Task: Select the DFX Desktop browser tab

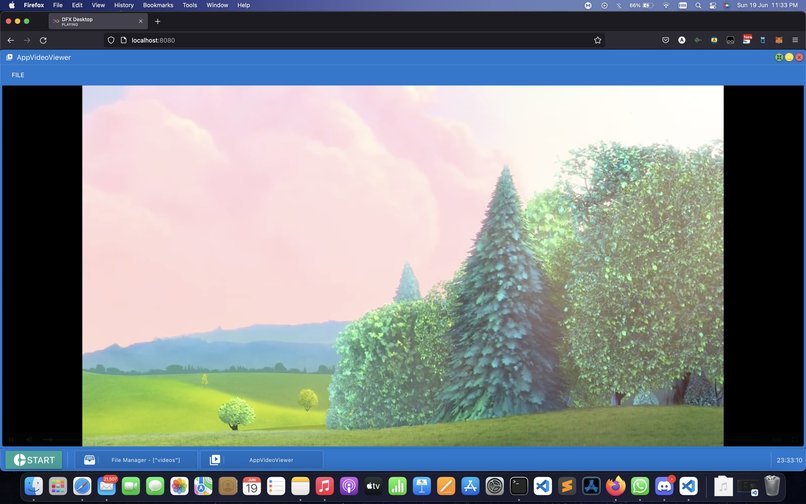Action: pos(98,21)
